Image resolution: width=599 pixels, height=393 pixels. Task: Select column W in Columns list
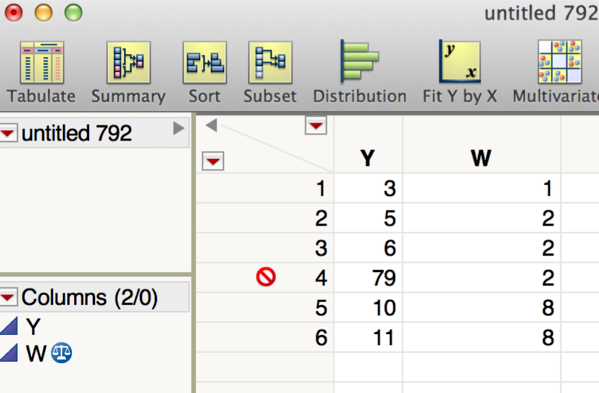point(36,353)
